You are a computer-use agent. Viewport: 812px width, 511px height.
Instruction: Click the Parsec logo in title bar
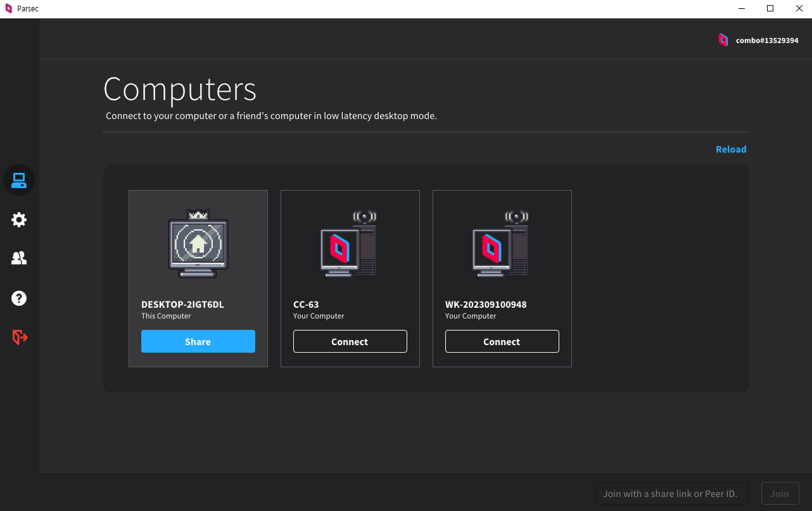(8, 9)
